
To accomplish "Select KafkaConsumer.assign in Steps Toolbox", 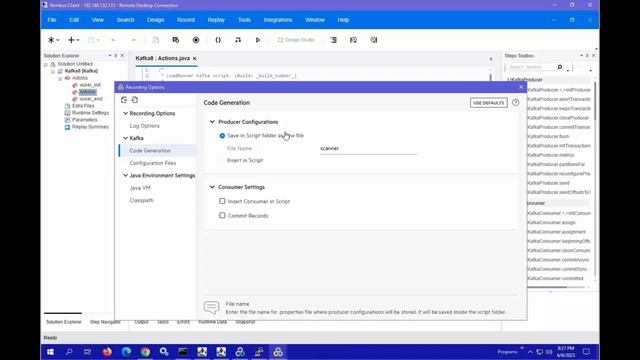I will 551,222.
